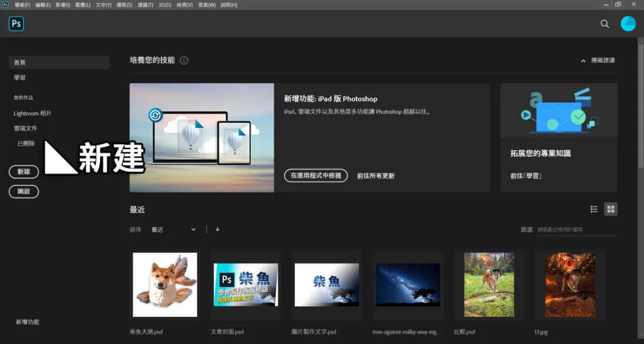Viewport: 644px width, 344px height.
Task: Open the 檔案(F) menu
Action: [22, 5]
